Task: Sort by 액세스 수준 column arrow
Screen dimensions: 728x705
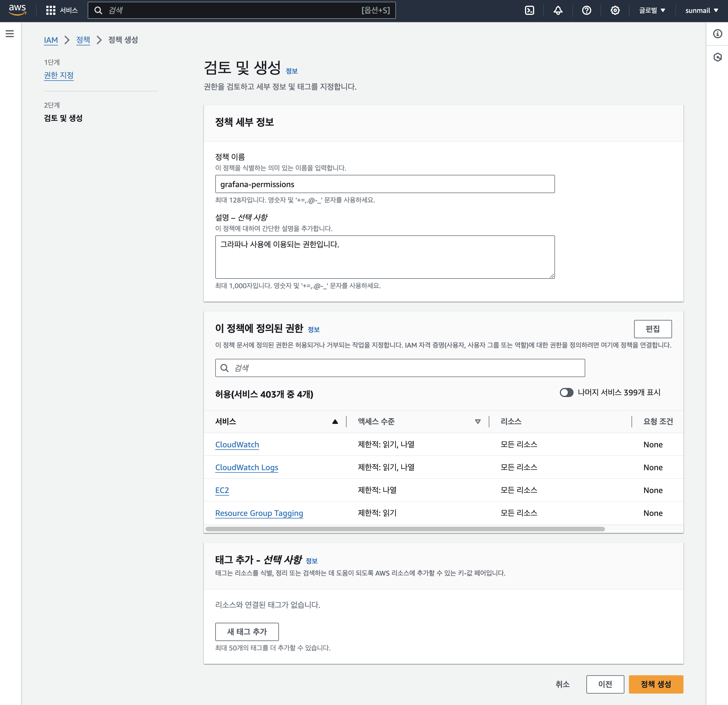Action: point(478,421)
